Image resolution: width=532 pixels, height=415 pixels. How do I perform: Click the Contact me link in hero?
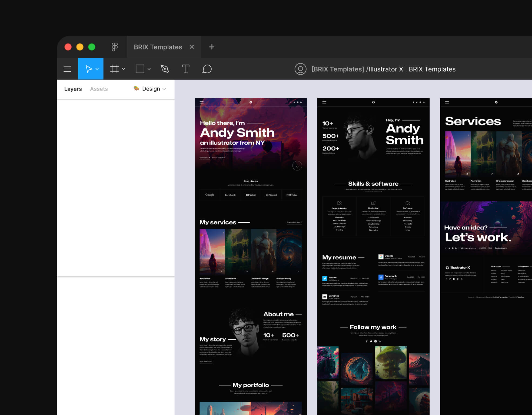(205, 158)
